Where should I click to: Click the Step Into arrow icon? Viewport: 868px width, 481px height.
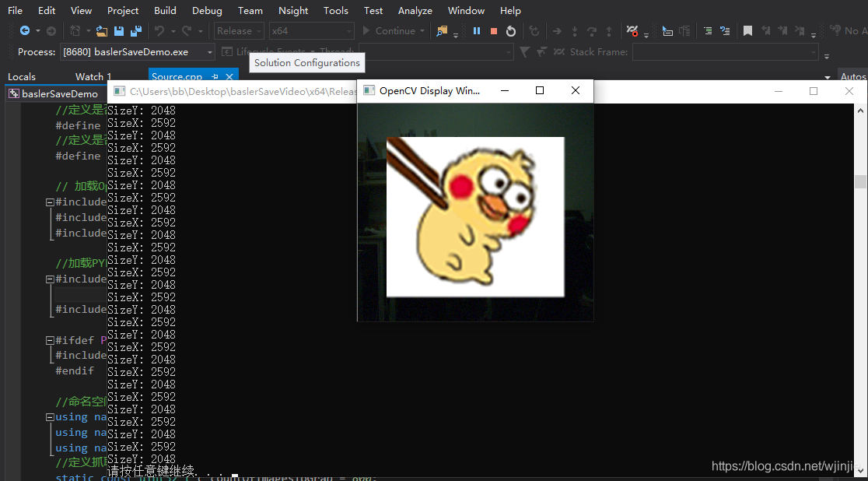[x=575, y=31]
